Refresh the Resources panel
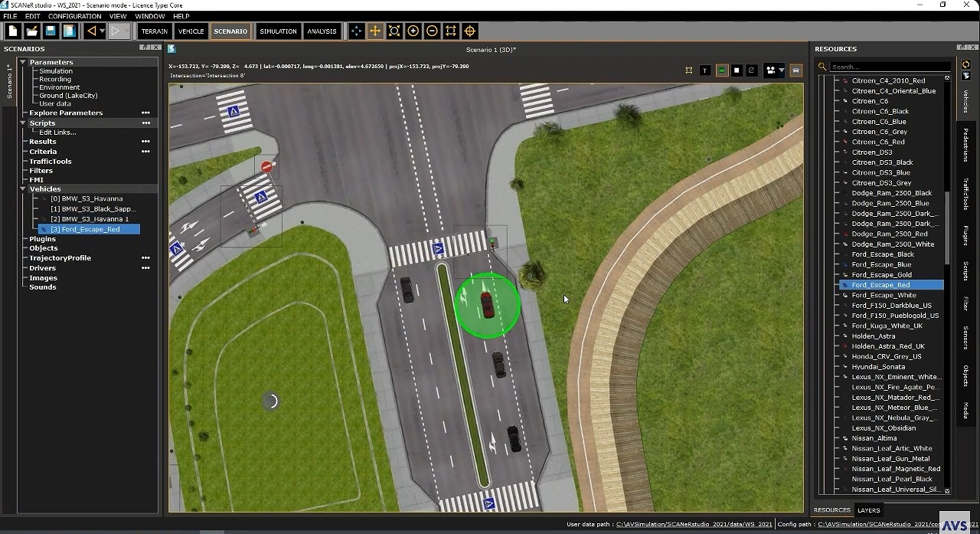The image size is (980, 534). coord(965,65)
